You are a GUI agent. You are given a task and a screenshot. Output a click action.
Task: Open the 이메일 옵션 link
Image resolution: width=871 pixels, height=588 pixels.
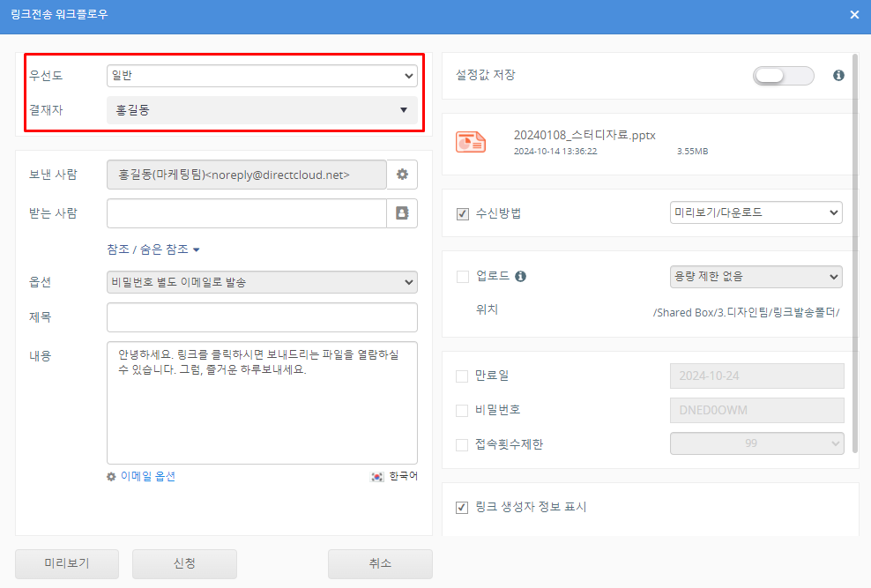pyautogui.click(x=147, y=476)
